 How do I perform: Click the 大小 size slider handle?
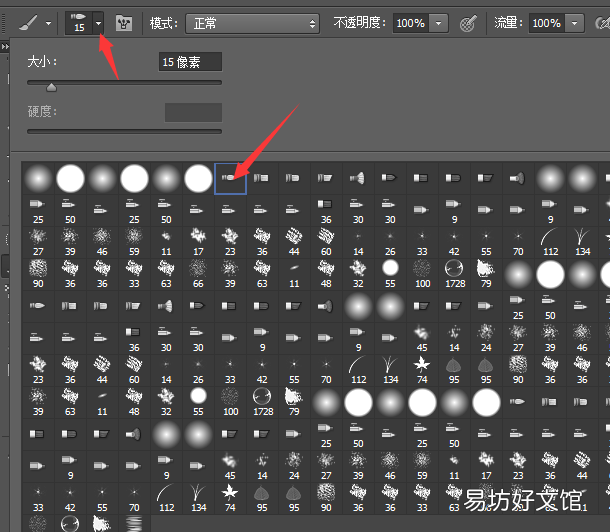point(51,87)
